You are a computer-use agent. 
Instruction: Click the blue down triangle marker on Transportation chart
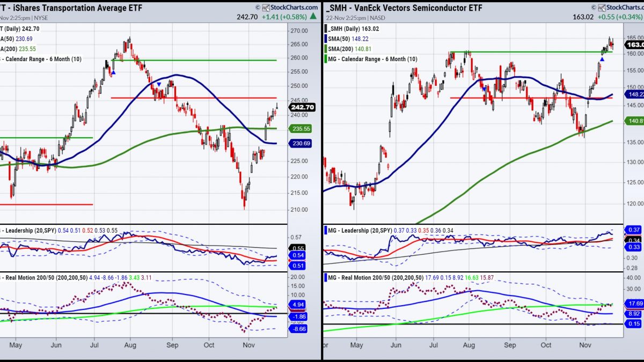tap(159, 85)
